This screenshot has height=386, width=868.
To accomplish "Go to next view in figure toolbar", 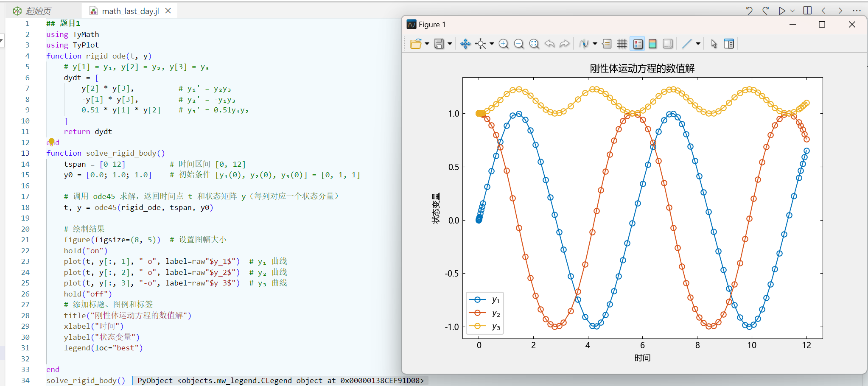I will pos(565,44).
